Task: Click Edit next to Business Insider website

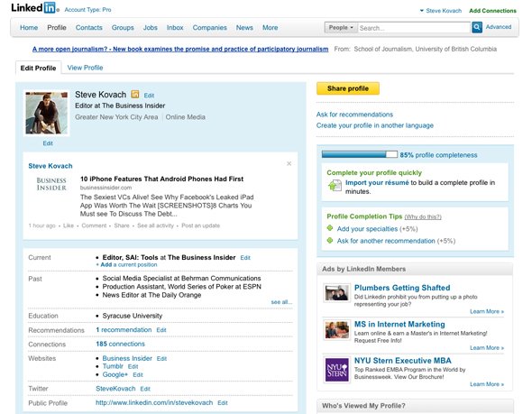Action: [161, 359]
